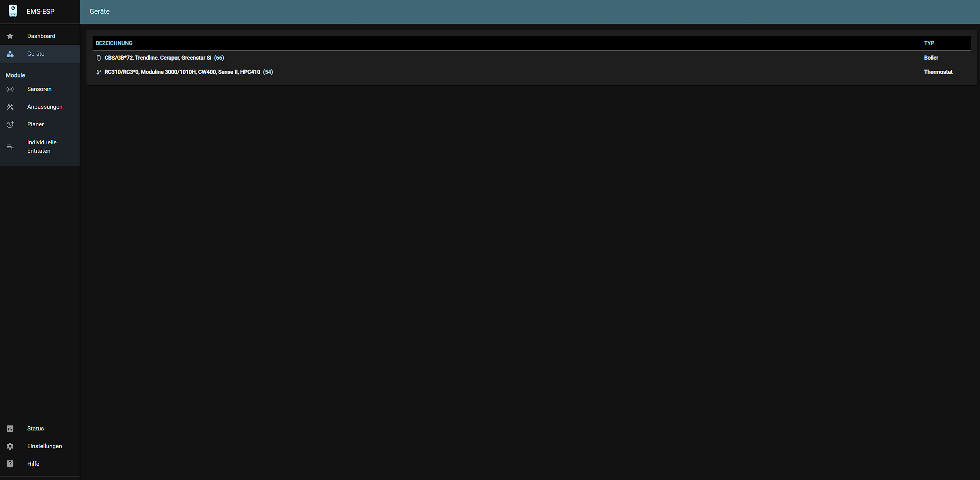The height and width of the screenshot is (480, 980).
Task: Click the Einstellungen gear icon
Action: [x=10, y=446]
